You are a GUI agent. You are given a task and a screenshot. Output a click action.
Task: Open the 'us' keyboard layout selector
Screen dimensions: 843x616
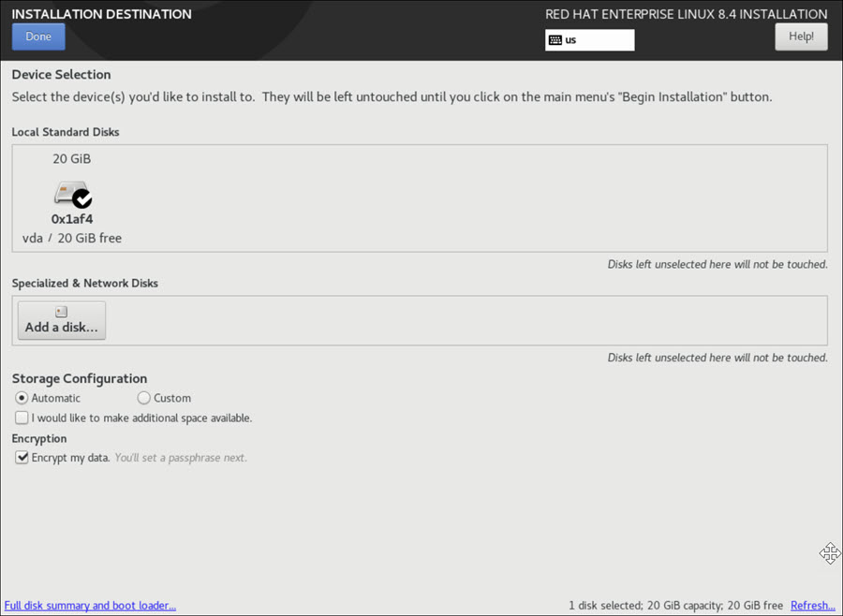589,39
